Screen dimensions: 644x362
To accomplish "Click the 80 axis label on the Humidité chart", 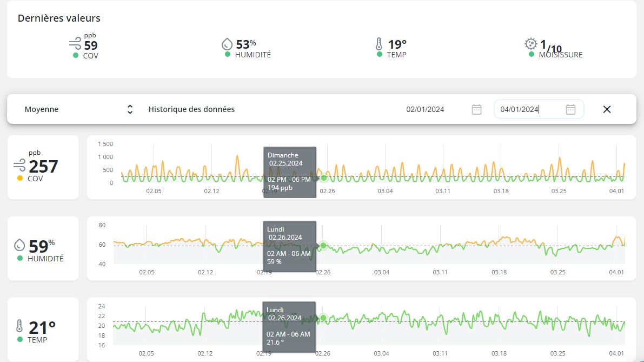I will point(102,225).
